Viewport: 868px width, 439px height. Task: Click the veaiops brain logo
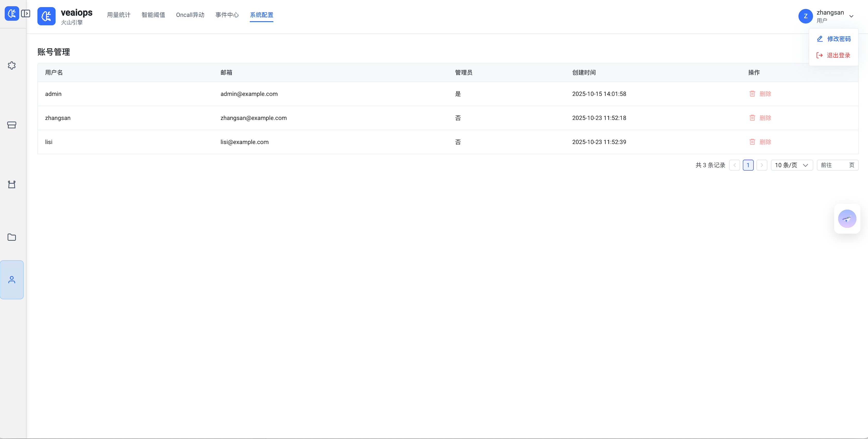coord(46,16)
